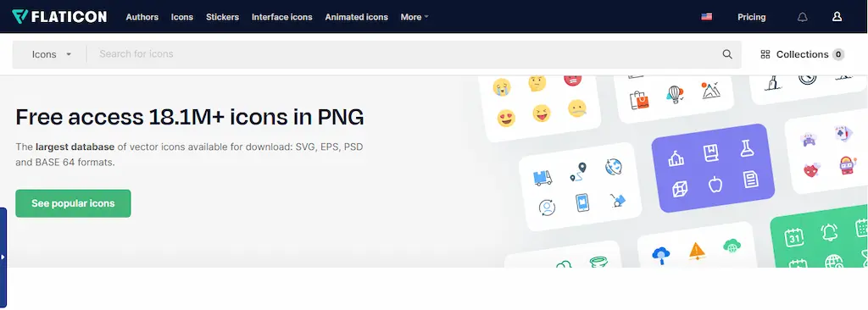Click the magnifying glass search icon
This screenshot has height=310, width=868.
(x=727, y=54)
